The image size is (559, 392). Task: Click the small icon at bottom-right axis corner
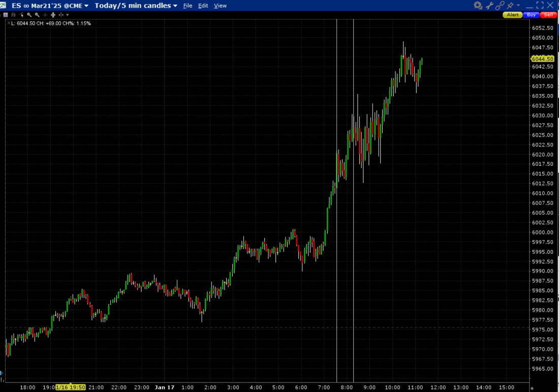click(x=532, y=388)
